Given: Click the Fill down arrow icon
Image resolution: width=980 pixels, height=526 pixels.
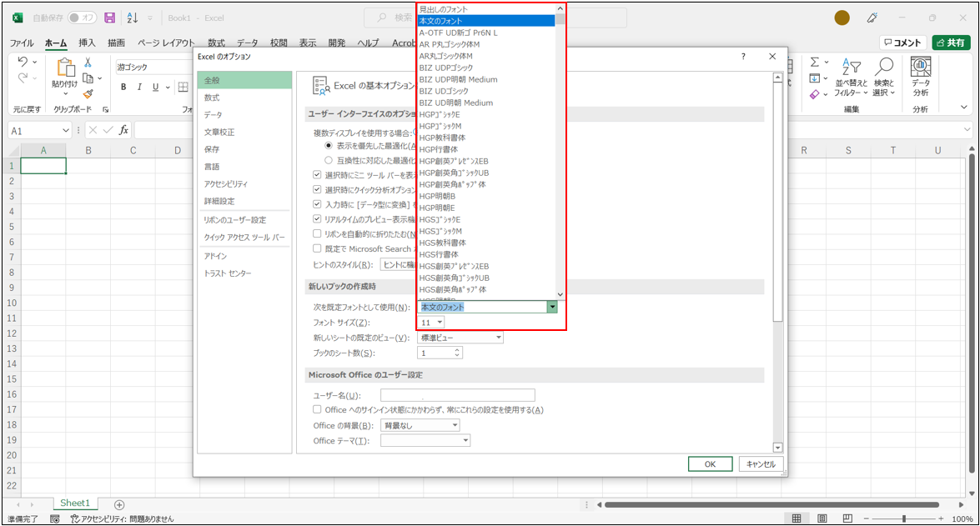Looking at the screenshot, I should point(814,78).
